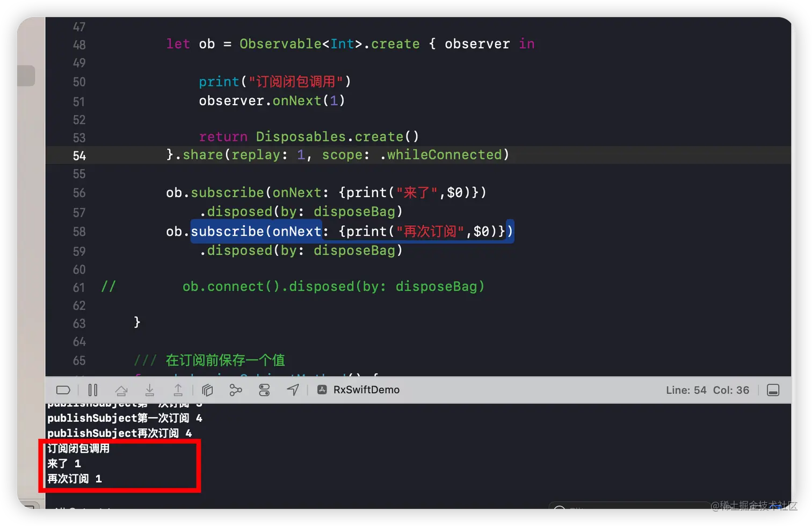Screen dimensions: 812x526
Task: Click the Line: 54 Col: 36 indicator
Action: 707,390
